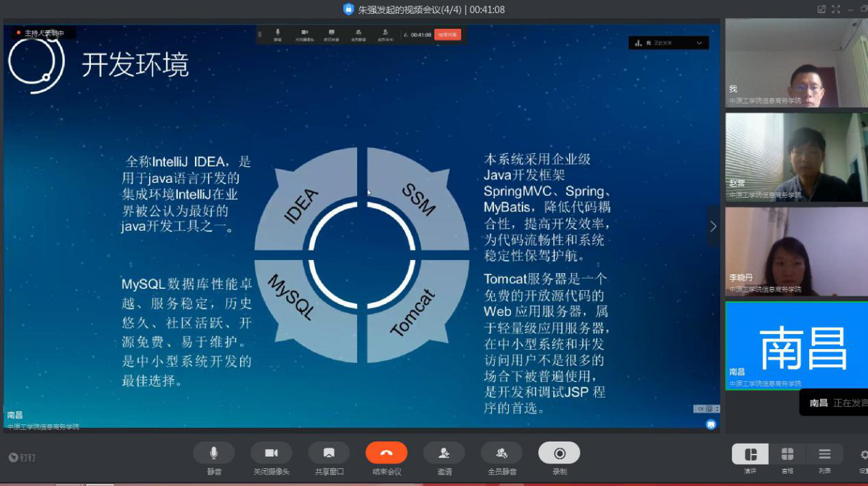868x486 pixels.
Task: Open settings gear at bottom right
Action: (x=864, y=455)
